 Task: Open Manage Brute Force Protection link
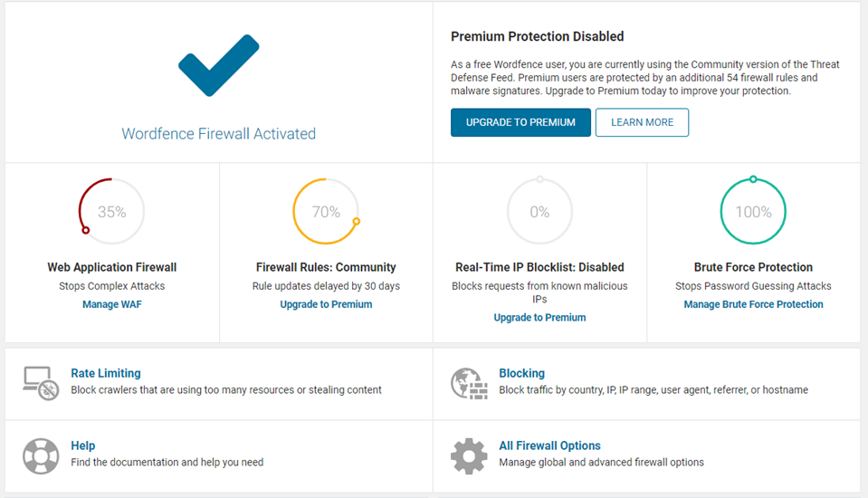[753, 304]
